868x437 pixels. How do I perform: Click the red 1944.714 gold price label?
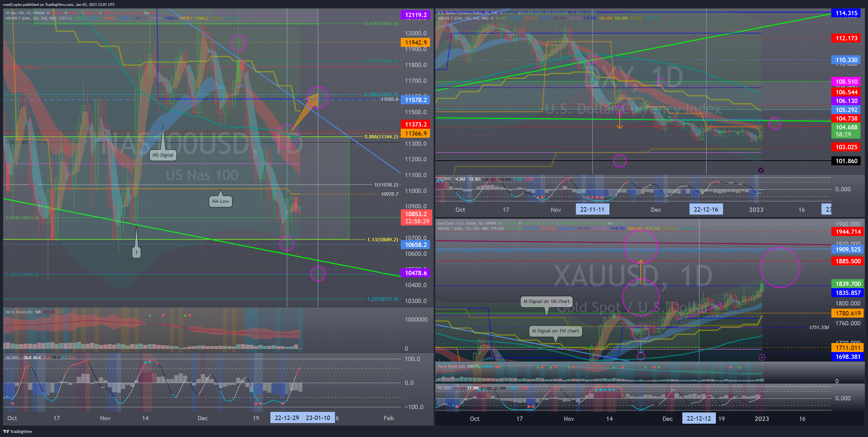coord(848,232)
